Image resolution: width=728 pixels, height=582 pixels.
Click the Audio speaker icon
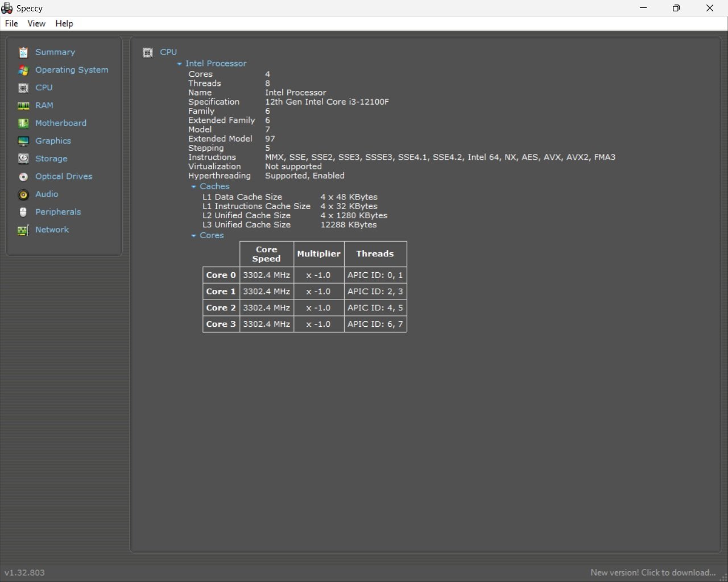point(23,194)
